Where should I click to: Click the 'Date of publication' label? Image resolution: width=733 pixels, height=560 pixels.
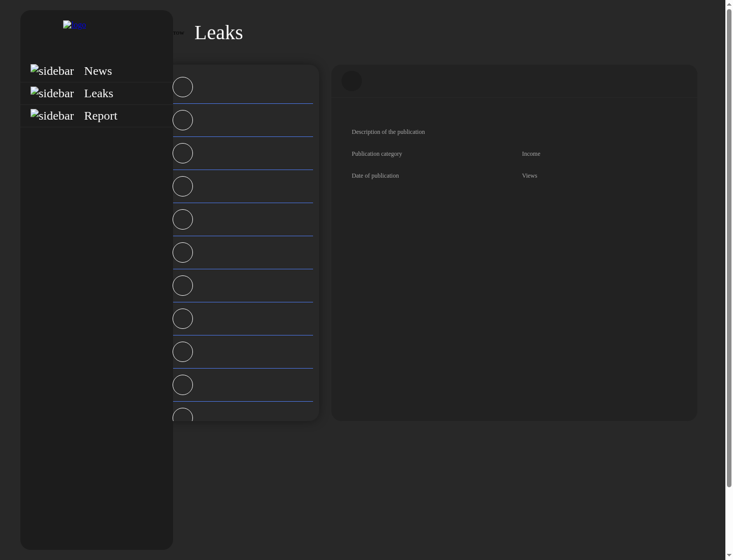pos(375,176)
